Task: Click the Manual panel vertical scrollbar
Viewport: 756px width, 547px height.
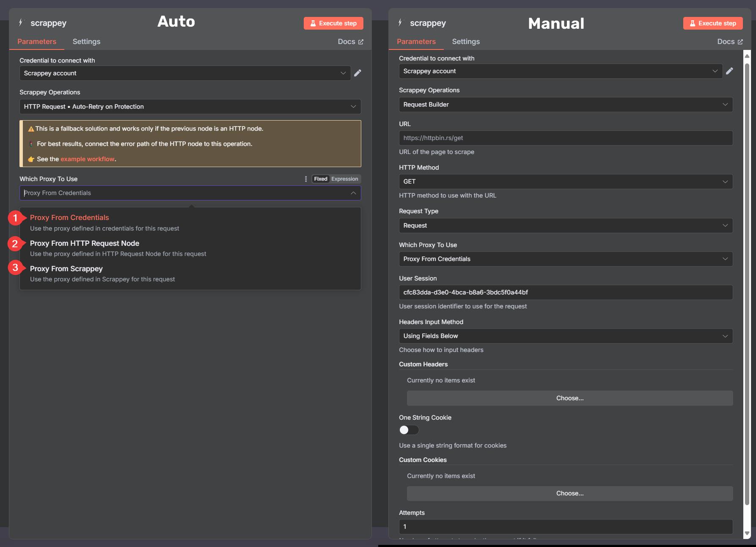Action: [x=747, y=283]
